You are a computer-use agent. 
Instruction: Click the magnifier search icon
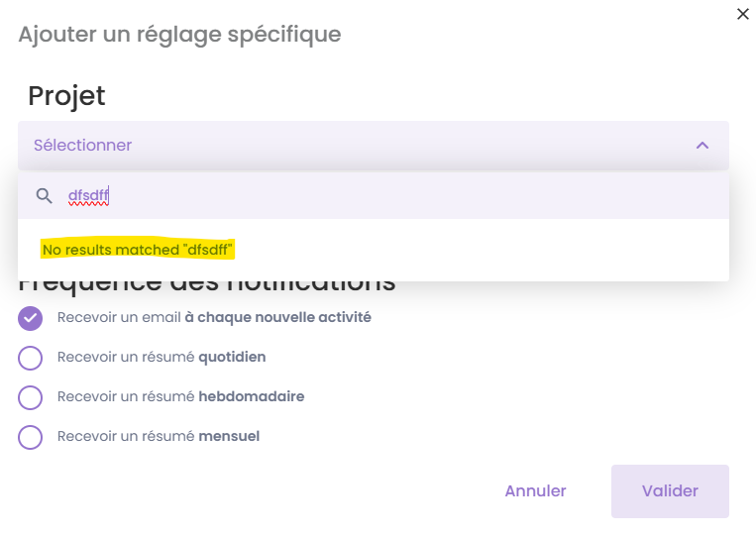(x=44, y=196)
